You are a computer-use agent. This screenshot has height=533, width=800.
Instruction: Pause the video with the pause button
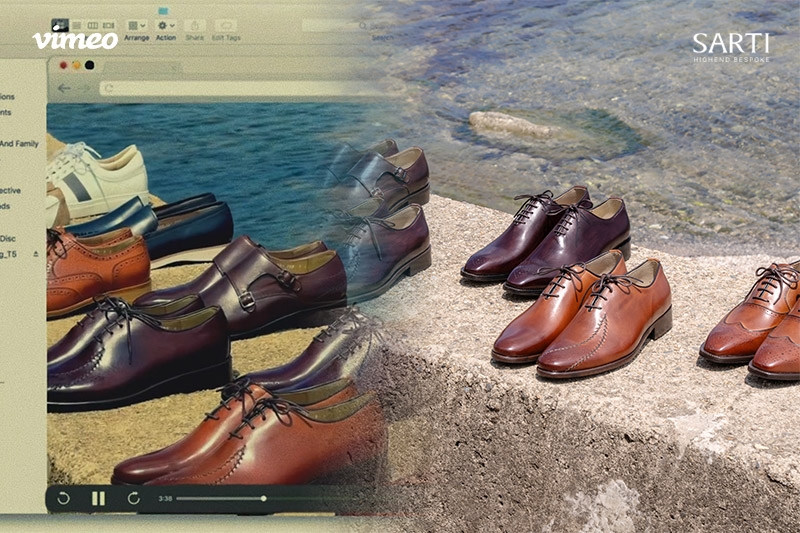coord(98,497)
